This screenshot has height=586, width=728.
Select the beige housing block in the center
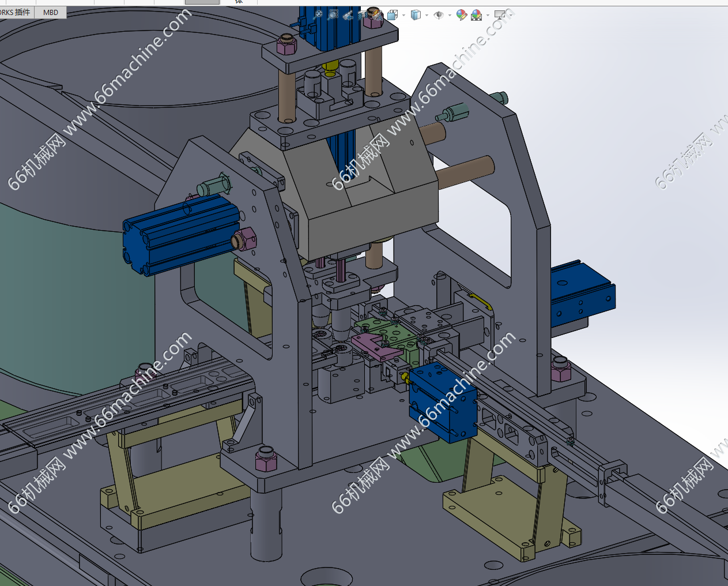369,202
